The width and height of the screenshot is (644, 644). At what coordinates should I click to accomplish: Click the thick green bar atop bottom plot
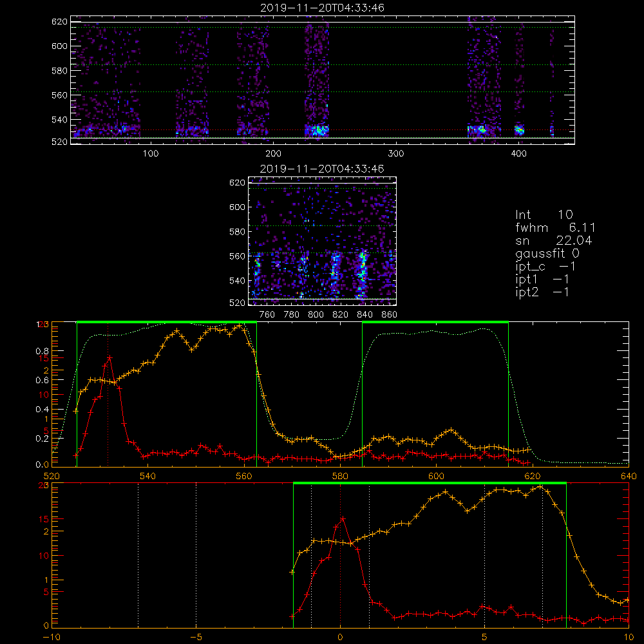pos(430,484)
